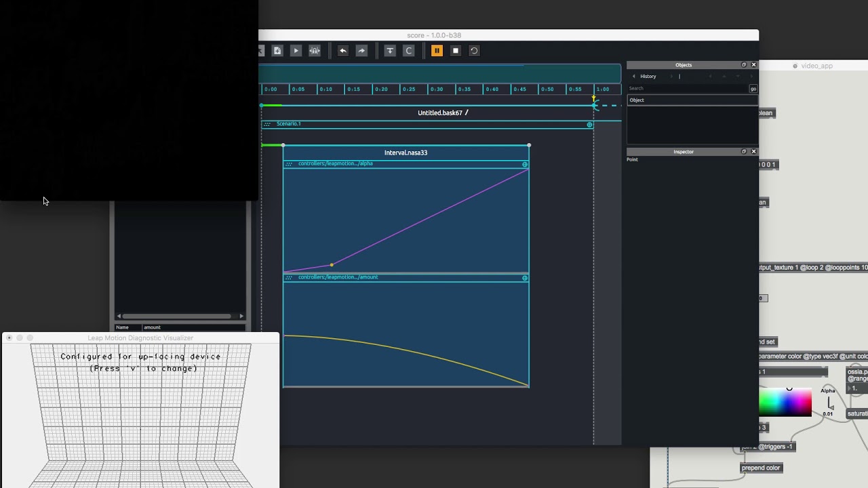The width and height of the screenshot is (868, 488).
Task: Click the Interval.nasa33 start state dot
Action: (x=283, y=145)
